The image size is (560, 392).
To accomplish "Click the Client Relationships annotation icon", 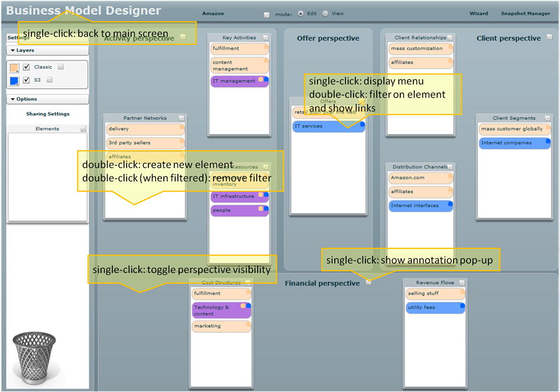I will pos(450,38).
